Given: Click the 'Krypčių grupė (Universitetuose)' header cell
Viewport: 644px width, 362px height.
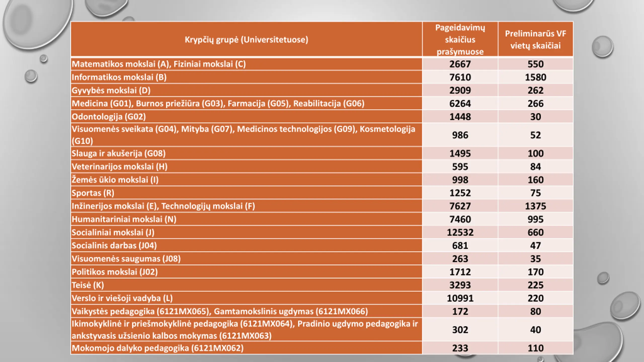Looking at the screenshot, I should [246, 39].
